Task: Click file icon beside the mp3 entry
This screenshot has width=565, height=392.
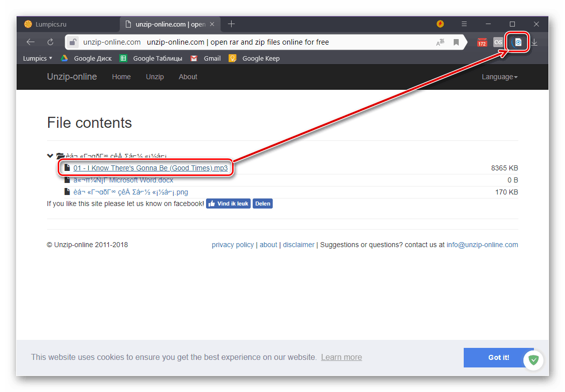Action: (x=67, y=167)
